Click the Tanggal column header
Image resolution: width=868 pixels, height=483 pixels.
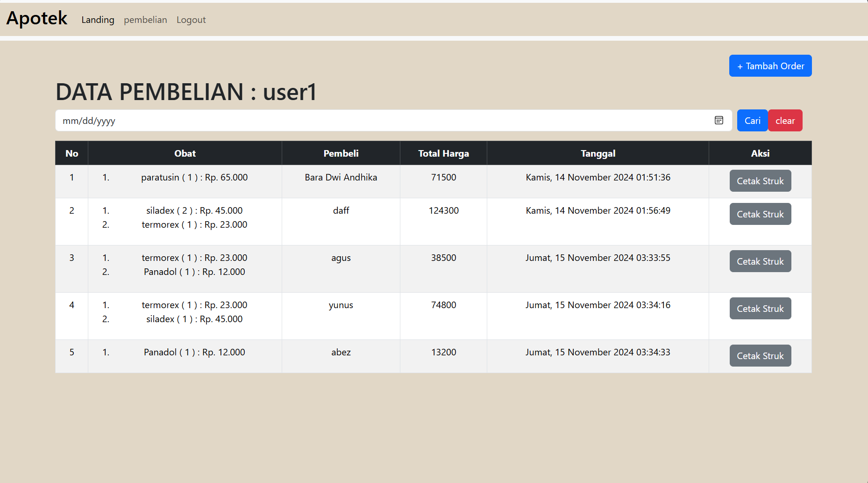[598, 153]
